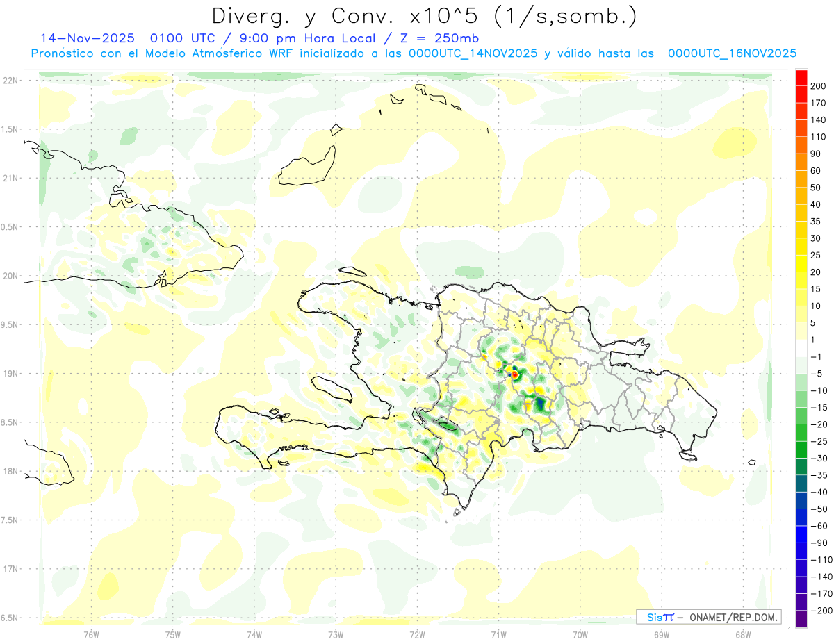Image resolution: width=834 pixels, height=644 pixels.
Task: Click the '0000UTC_16NOV2025' valid-until text
Action: pyautogui.click(x=732, y=53)
